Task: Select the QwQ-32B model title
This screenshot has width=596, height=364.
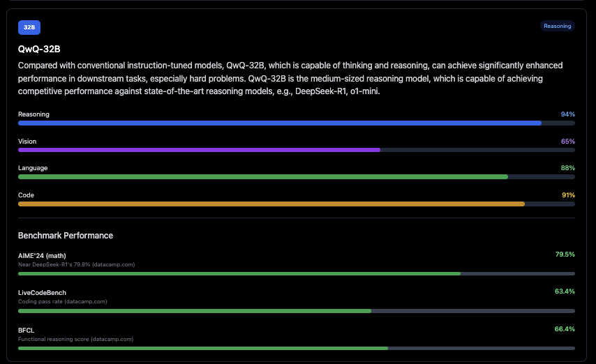Action: coord(39,49)
